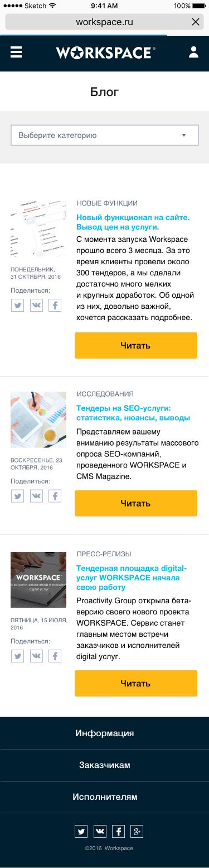The height and width of the screenshot is (868, 209).
Task: Share the press release post on Facebook
Action: click(x=55, y=656)
